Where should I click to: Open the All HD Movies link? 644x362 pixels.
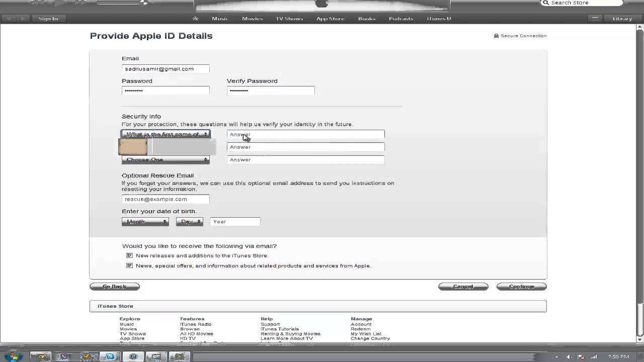(x=196, y=334)
